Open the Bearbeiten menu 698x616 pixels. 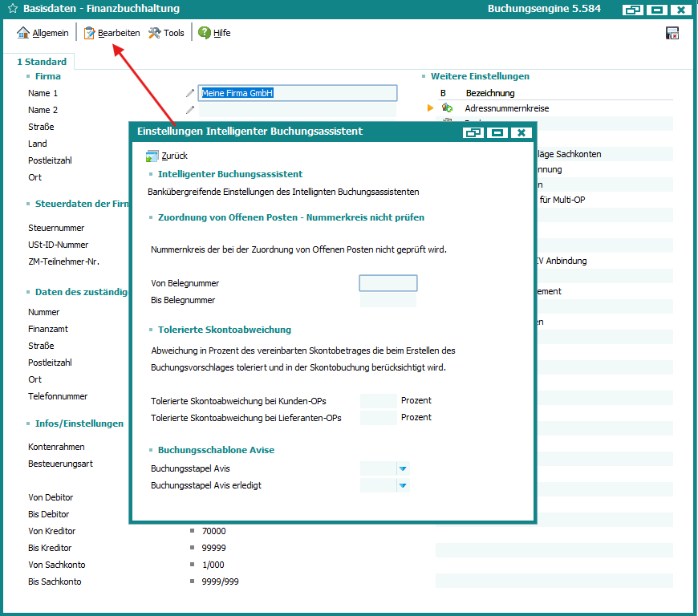tap(112, 33)
